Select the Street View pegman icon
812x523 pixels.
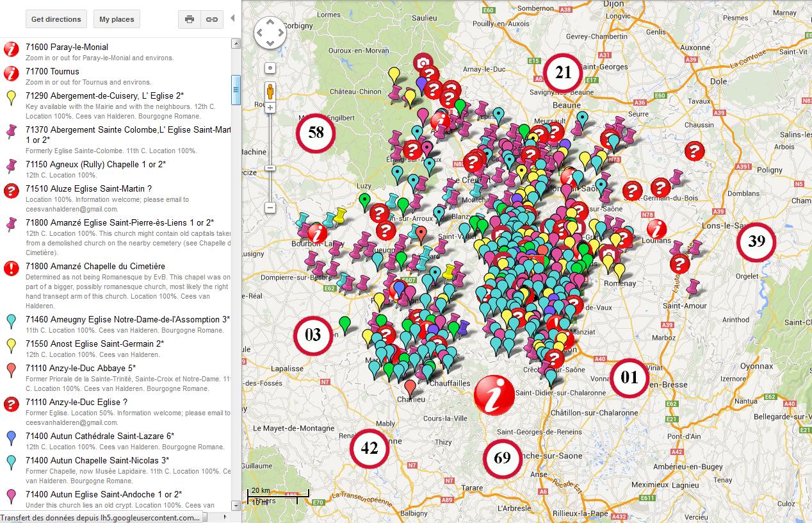pos(270,92)
